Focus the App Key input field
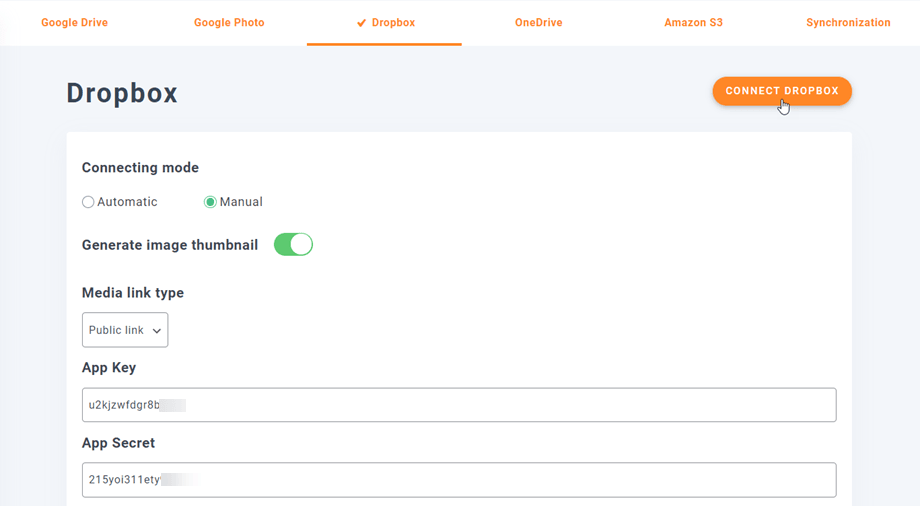The width and height of the screenshot is (920, 506). coord(459,405)
